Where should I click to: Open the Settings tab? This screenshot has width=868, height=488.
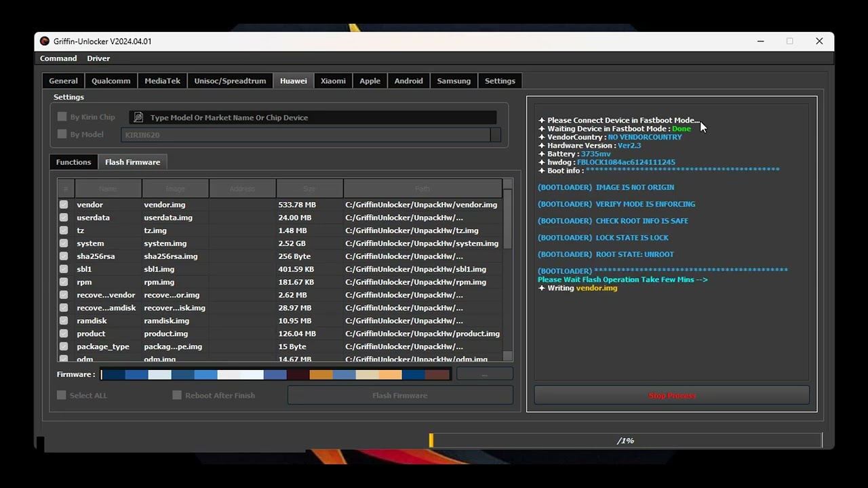pyautogui.click(x=500, y=81)
